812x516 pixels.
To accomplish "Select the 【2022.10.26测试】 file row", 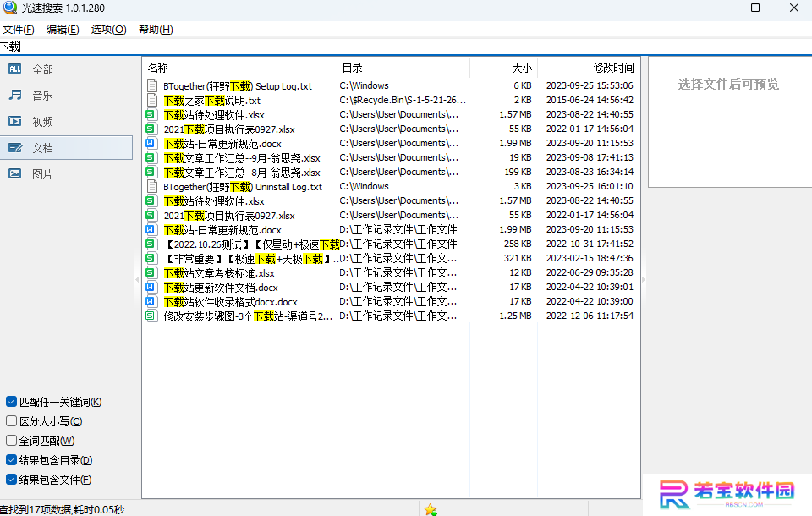I will click(x=251, y=244).
